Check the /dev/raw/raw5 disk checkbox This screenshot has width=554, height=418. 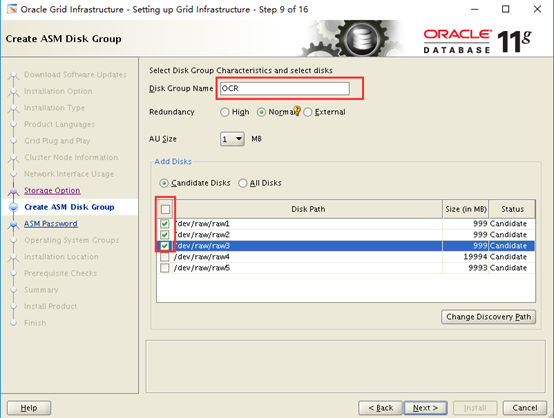(x=165, y=268)
